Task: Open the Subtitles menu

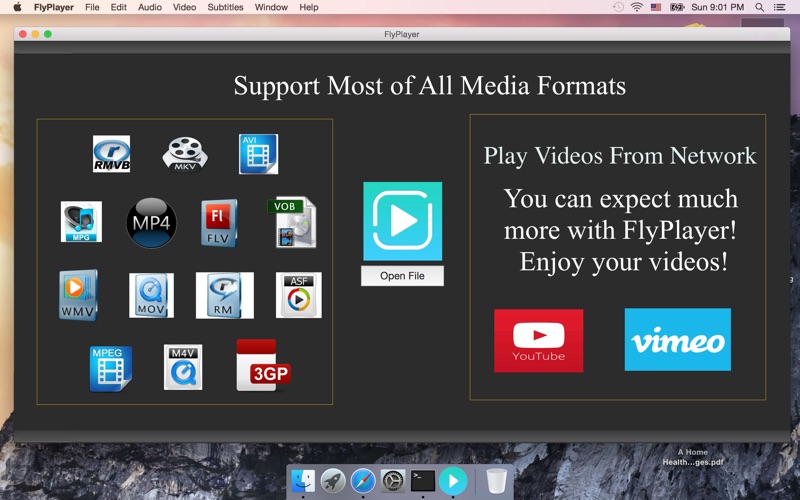Action: tap(225, 7)
